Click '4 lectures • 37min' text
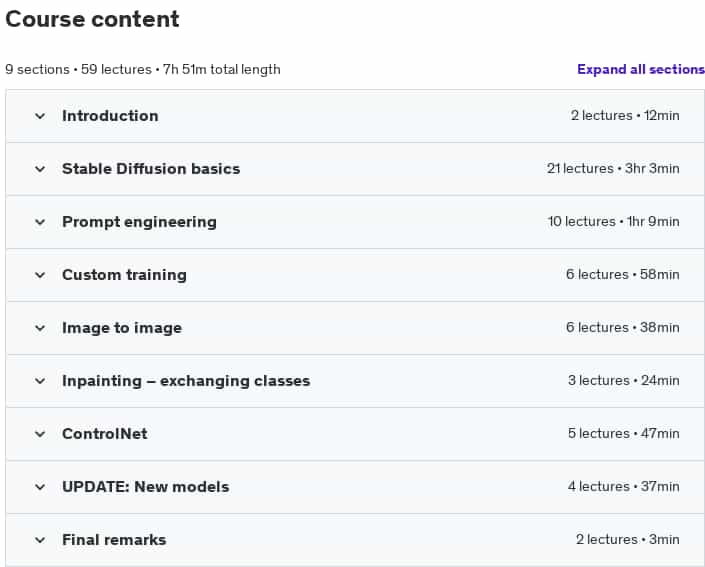705x567 pixels. [x=624, y=487]
